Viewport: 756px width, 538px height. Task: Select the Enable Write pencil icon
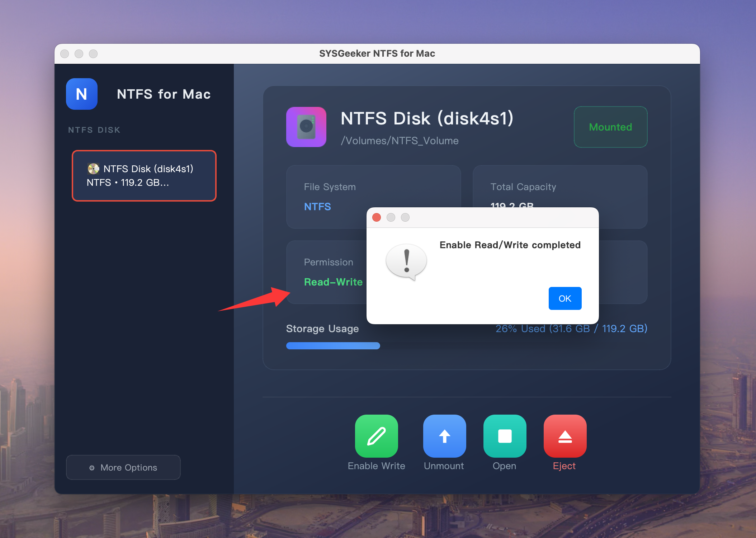(x=376, y=436)
